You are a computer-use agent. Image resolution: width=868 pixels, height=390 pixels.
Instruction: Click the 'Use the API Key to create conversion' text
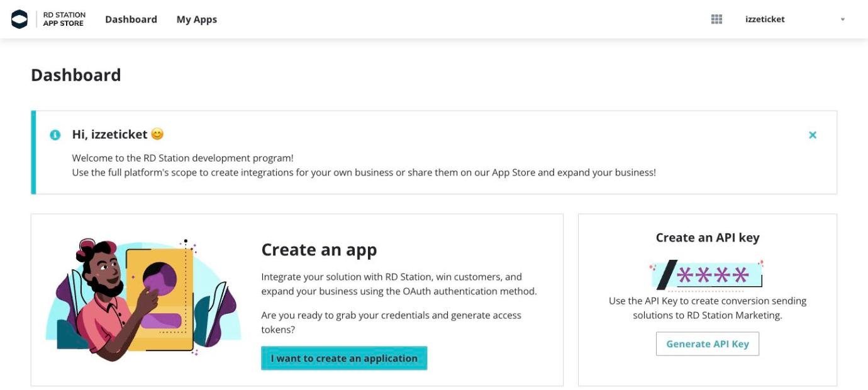pos(708,308)
